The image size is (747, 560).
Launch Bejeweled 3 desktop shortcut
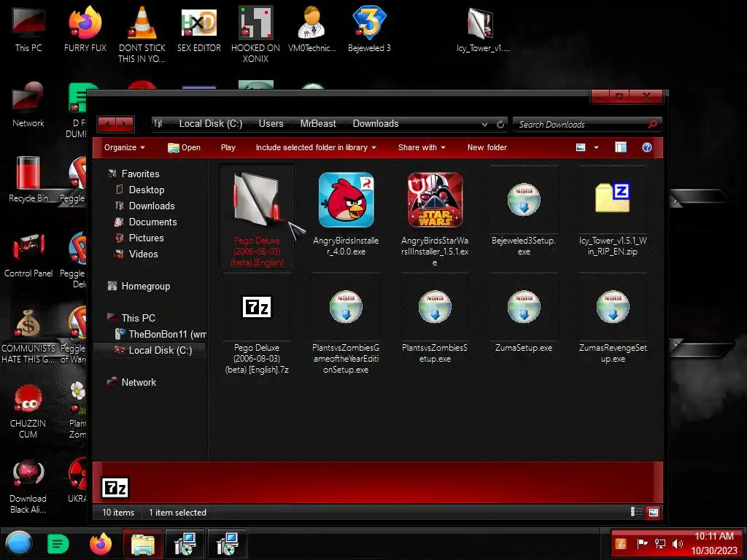[369, 29]
